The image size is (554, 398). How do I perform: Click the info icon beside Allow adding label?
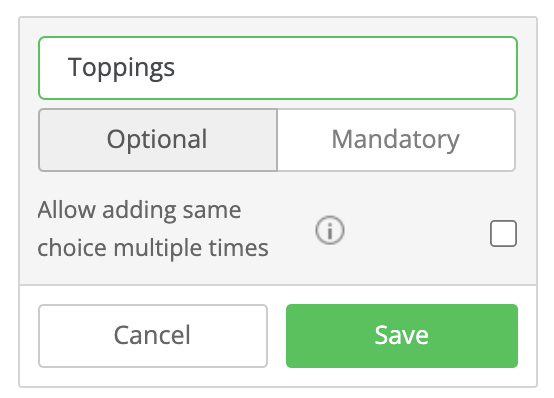pos(330,230)
